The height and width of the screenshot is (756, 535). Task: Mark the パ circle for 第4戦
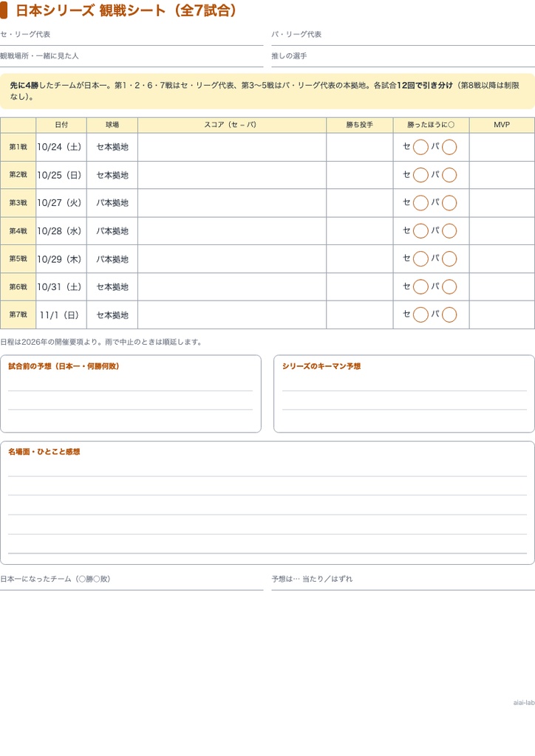449,231
